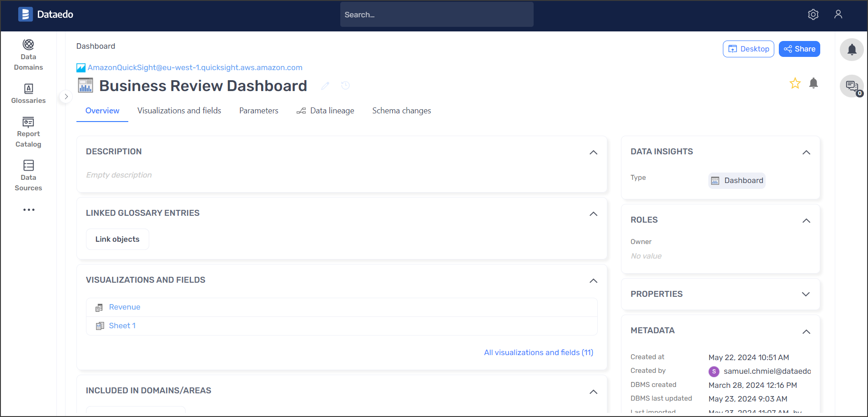Open settings via gear icon

click(x=813, y=15)
